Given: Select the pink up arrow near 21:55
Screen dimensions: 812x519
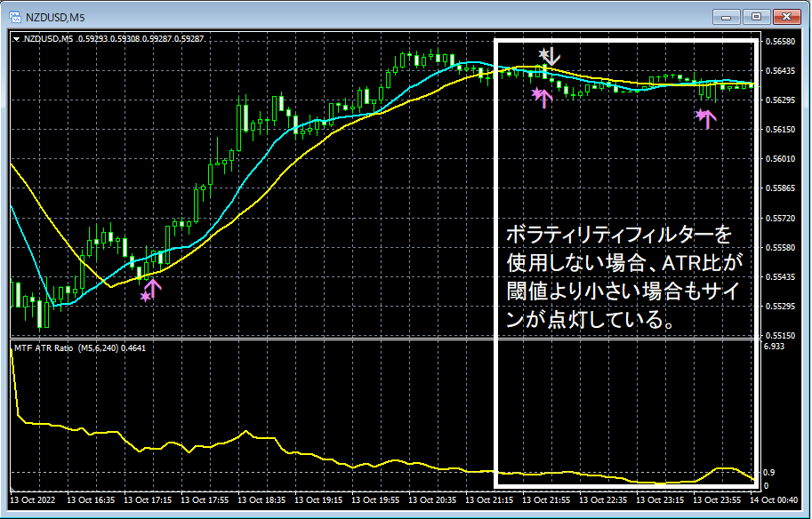Looking at the screenshot, I should [544, 99].
